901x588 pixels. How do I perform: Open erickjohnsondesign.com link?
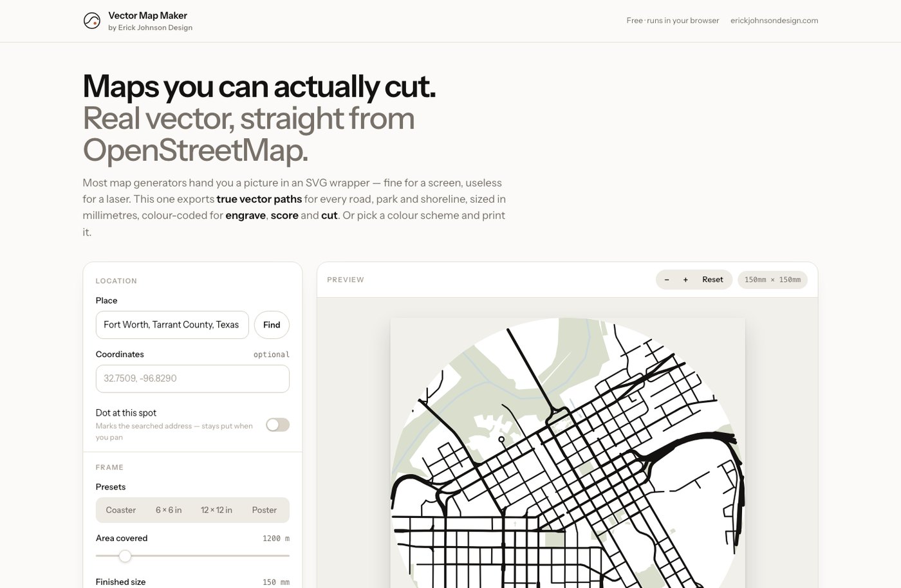pos(774,21)
